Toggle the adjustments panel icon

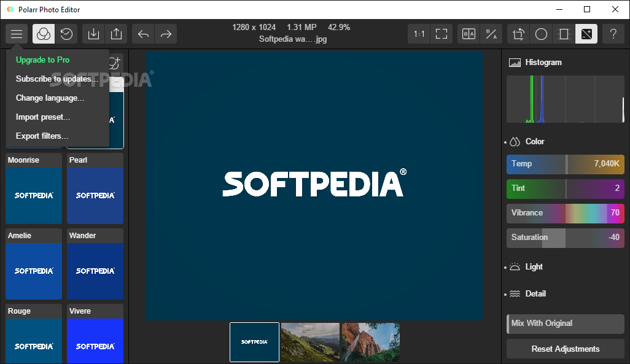(x=586, y=34)
